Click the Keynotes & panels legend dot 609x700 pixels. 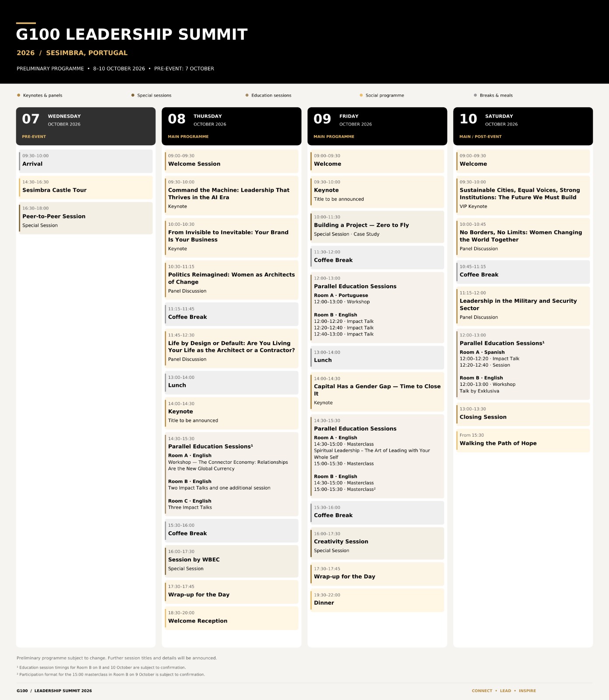[18, 95]
